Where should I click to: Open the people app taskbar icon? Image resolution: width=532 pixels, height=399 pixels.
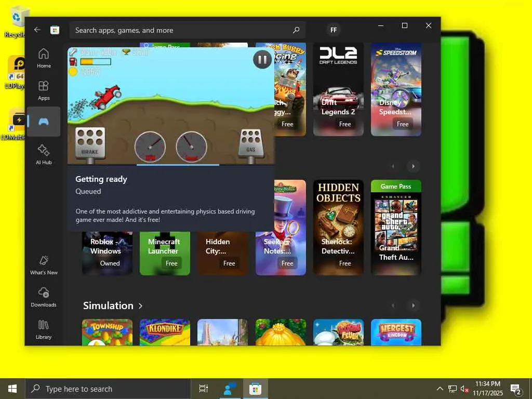230,389
